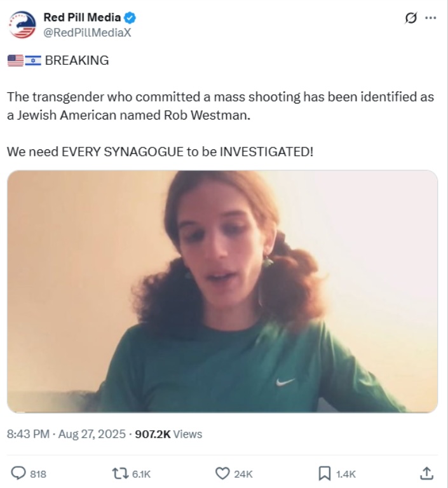Viewport: 448px width, 488px height.
Task: Play the embedded video thumbnail
Action: point(222,291)
